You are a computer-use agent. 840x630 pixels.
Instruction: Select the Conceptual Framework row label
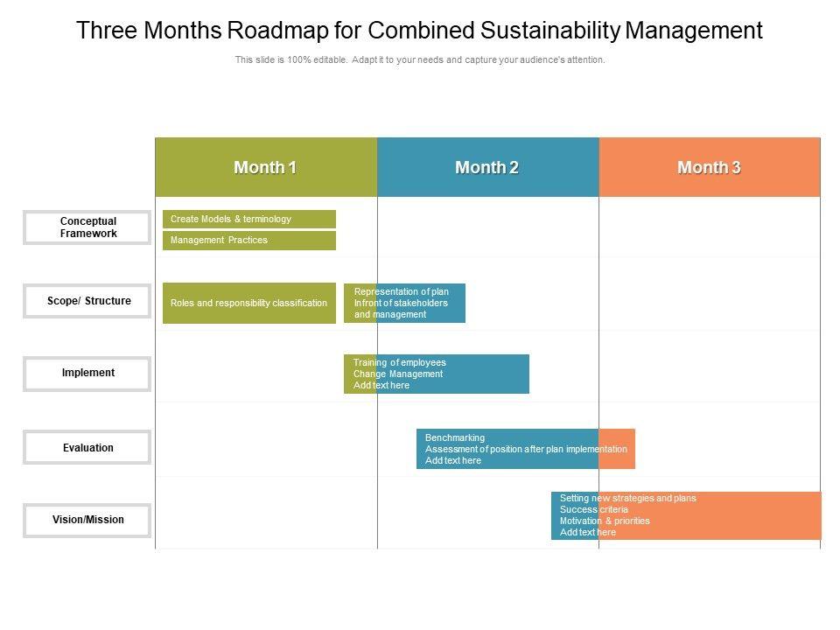87,227
